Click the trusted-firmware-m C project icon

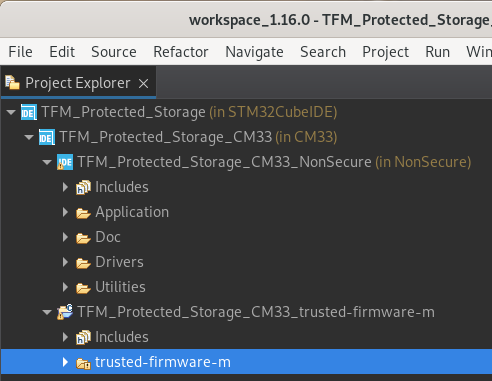(x=65, y=312)
